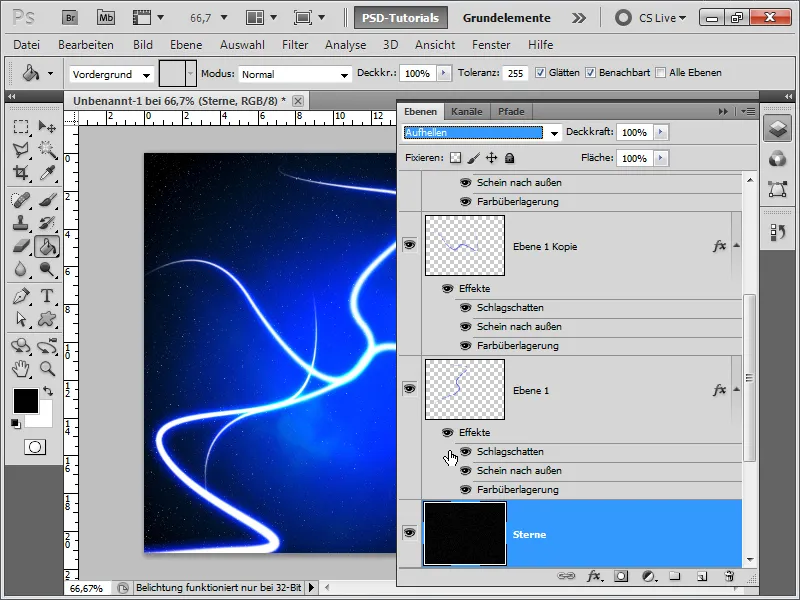800x600 pixels.
Task: Select the Clone Stamp tool
Action: coord(21,223)
